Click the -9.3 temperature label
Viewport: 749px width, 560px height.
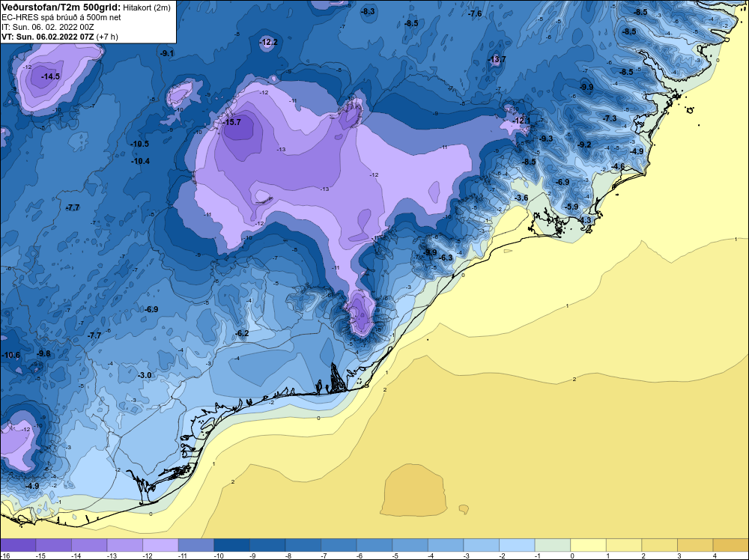point(546,139)
